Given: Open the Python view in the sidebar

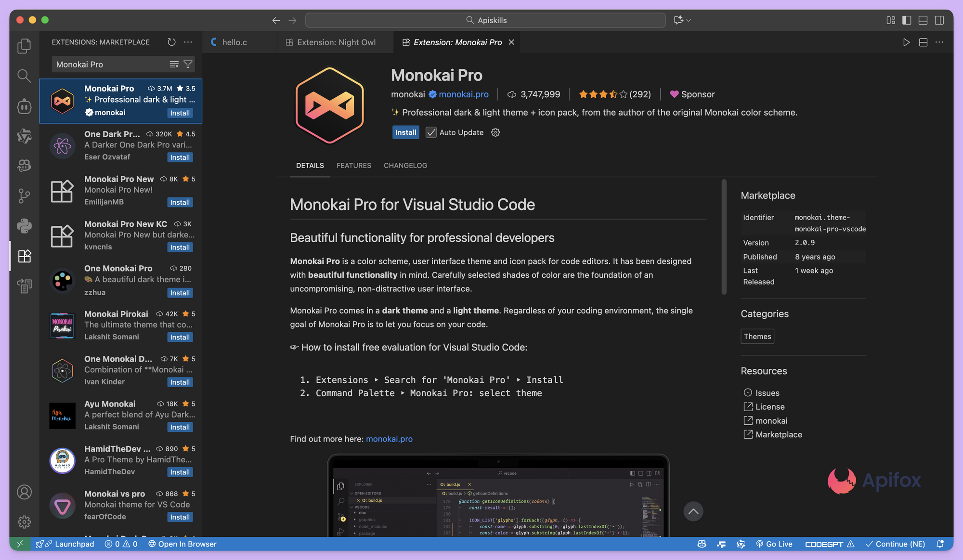Looking at the screenshot, I should click(24, 226).
